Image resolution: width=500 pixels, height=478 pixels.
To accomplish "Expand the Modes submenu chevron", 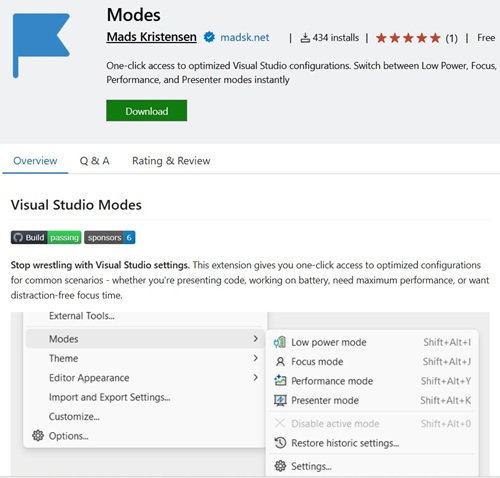I will 256,339.
